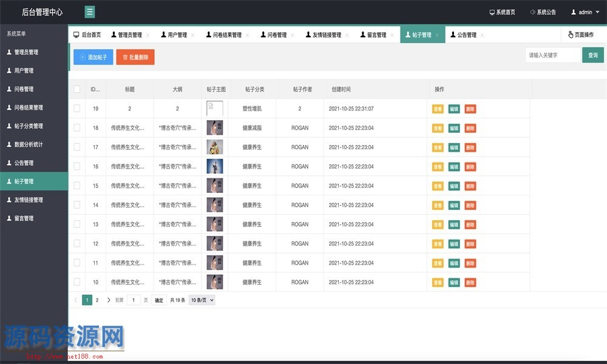Focus the keyword search input field
The image size is (607, 364).
coord(553,55)
